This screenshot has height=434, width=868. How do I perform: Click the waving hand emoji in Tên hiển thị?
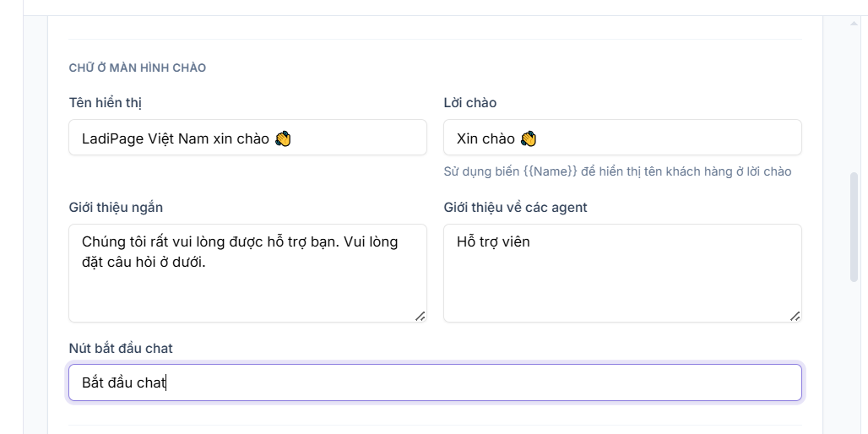[x=283, y=138]
